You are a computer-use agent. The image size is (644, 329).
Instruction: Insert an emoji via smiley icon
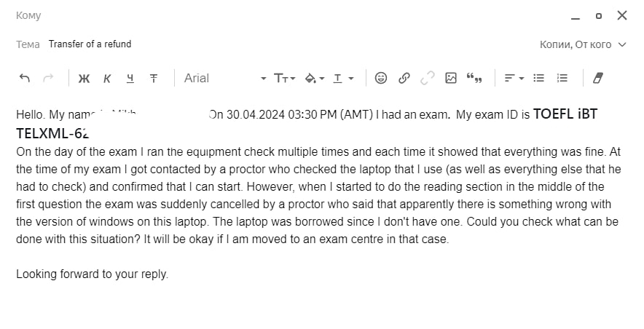[x=381, y=78]
